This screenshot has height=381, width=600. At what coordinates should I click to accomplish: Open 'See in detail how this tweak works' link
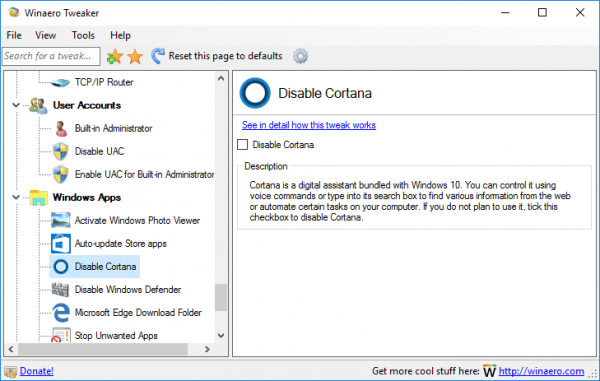(309, 125)
